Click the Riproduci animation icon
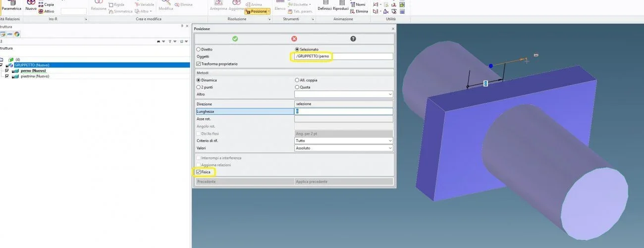Viewport: 644px width, 248px height. (340, 5)
